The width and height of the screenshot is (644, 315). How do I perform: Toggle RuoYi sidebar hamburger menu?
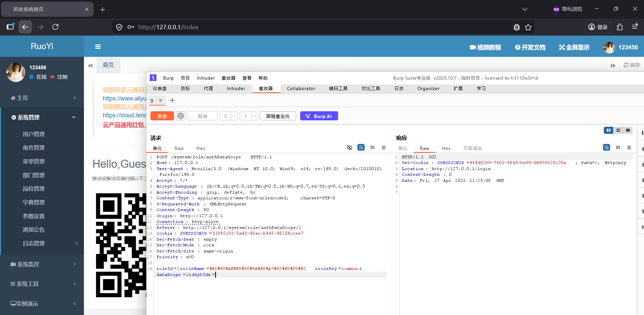click(98, 47)
